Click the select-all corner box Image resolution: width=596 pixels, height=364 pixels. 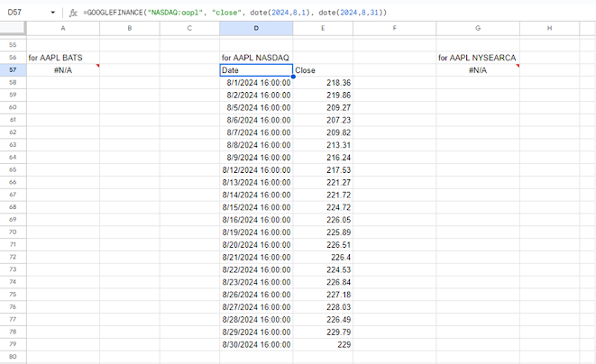click(13, 28)
